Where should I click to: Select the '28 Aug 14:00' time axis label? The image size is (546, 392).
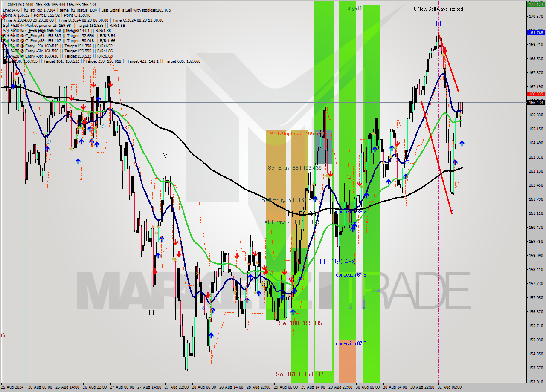pos(231,387)
